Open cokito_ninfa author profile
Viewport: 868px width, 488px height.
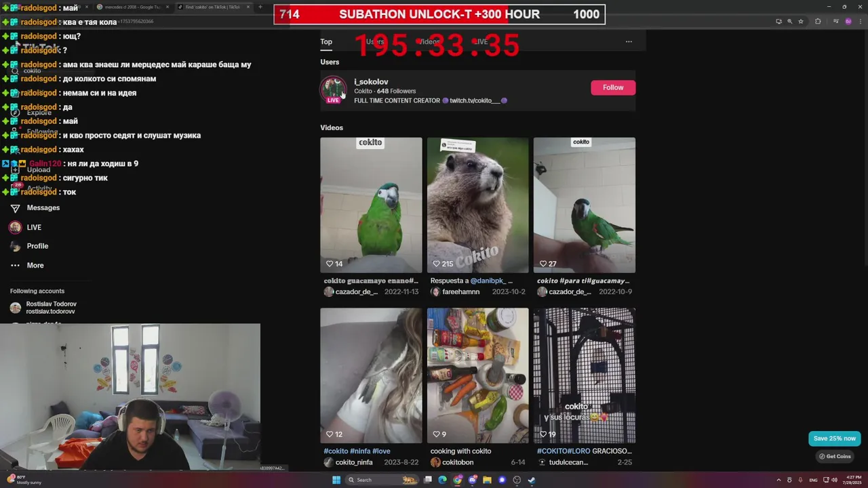coord(354,462)
